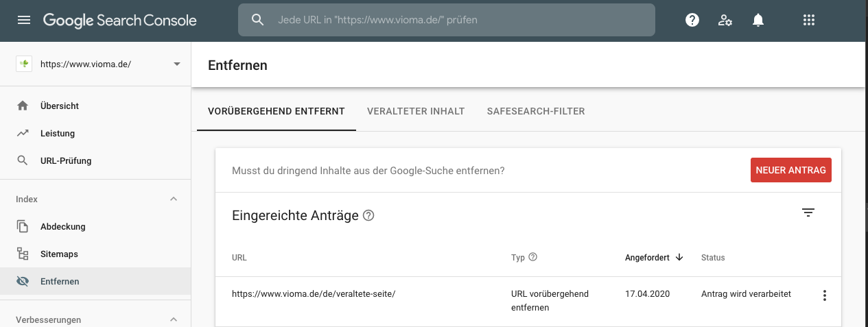868x327 pixels.
Task: Click the filter icon for requests
Action: click(x=808, y=213)
